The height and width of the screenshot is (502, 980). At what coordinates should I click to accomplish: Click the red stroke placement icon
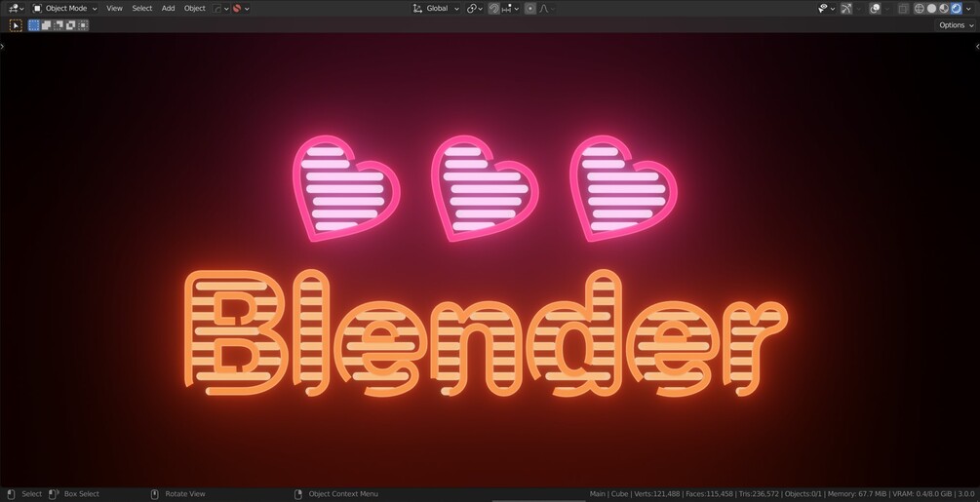(x=237, y=8)
